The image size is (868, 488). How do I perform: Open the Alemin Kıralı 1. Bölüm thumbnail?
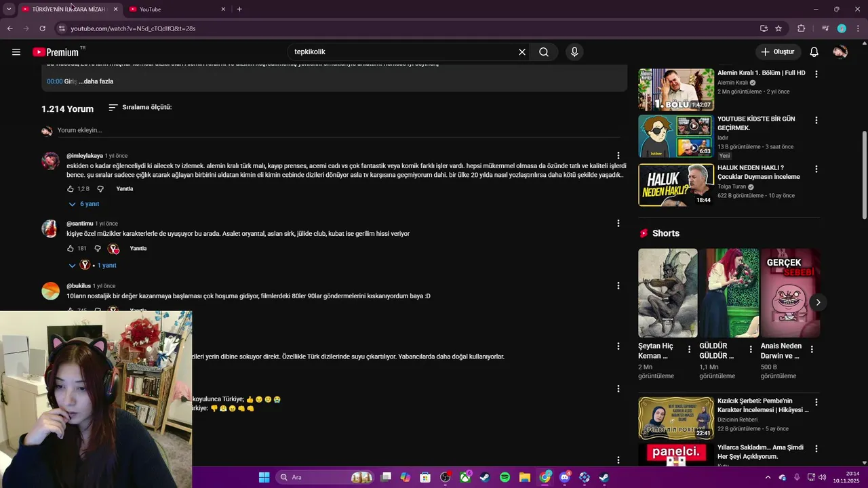676,89
